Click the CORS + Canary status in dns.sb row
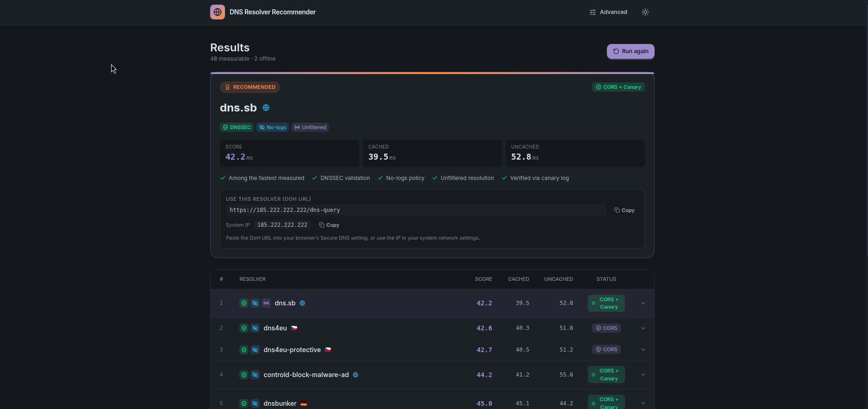This screenshot has height=409, width=868. tap(606, 304)
